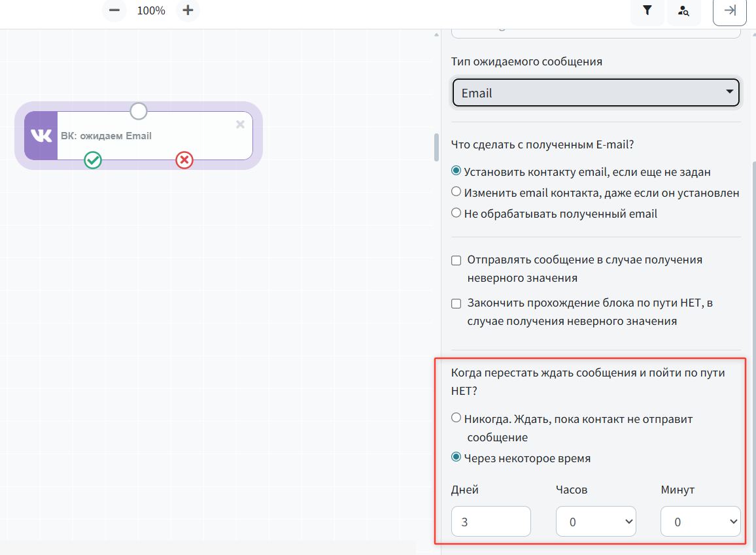Click the red cross output connector
The image size is (756, 555).
click(184, 160)
